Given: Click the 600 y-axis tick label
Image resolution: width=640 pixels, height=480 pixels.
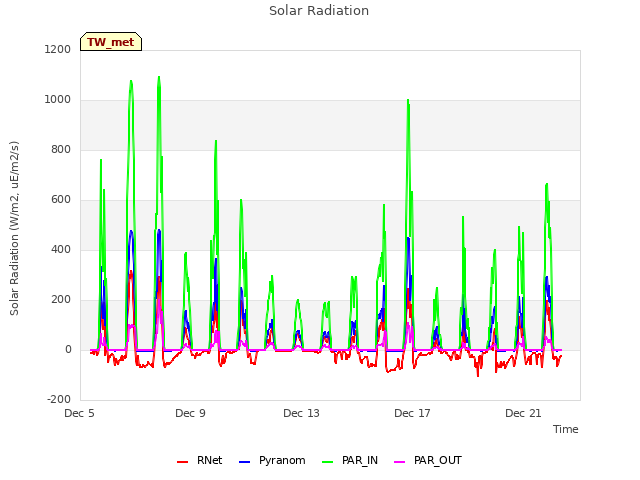Looking at the screenshot, I should click(x=61, y=200).
